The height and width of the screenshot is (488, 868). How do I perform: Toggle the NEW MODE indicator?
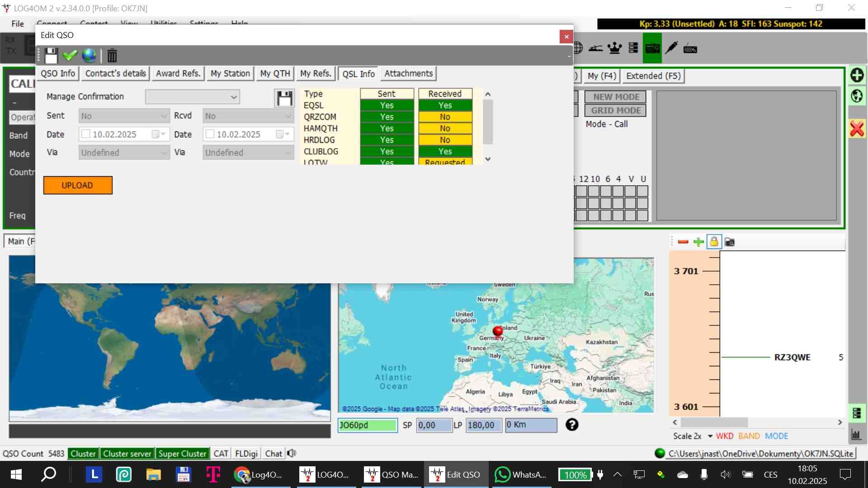(x=616, y=97)
